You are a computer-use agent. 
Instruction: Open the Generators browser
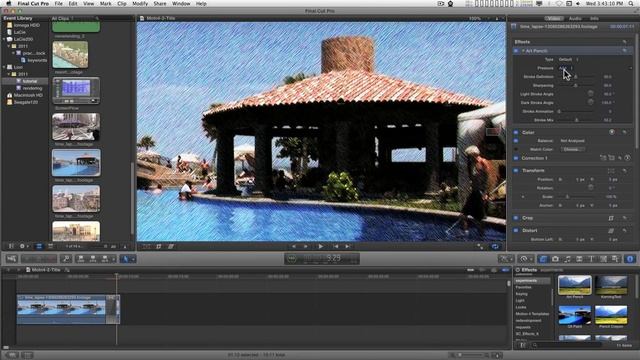point(603,259)
